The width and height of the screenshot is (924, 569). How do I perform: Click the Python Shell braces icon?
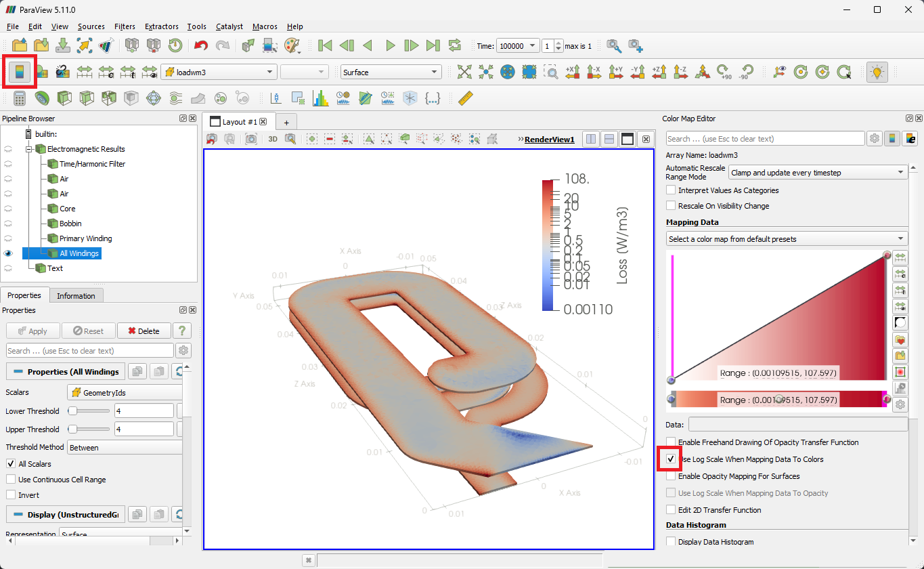point(433,98)
